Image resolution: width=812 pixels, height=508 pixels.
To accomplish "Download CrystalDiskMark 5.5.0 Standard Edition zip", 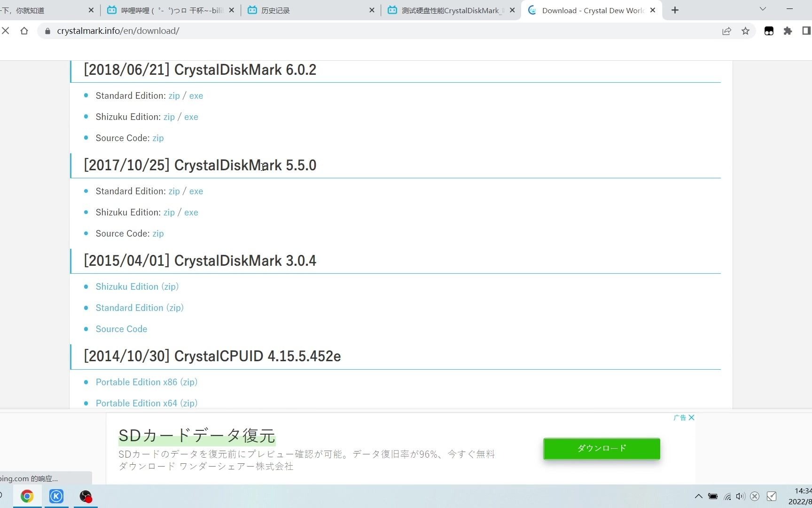I will pos(174,191).
